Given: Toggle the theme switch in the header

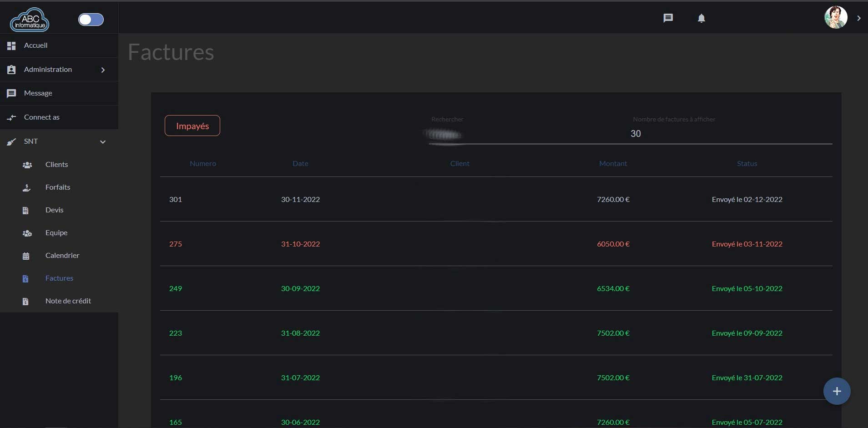Looking at the screenshot, I should click(x=91, y=20).
